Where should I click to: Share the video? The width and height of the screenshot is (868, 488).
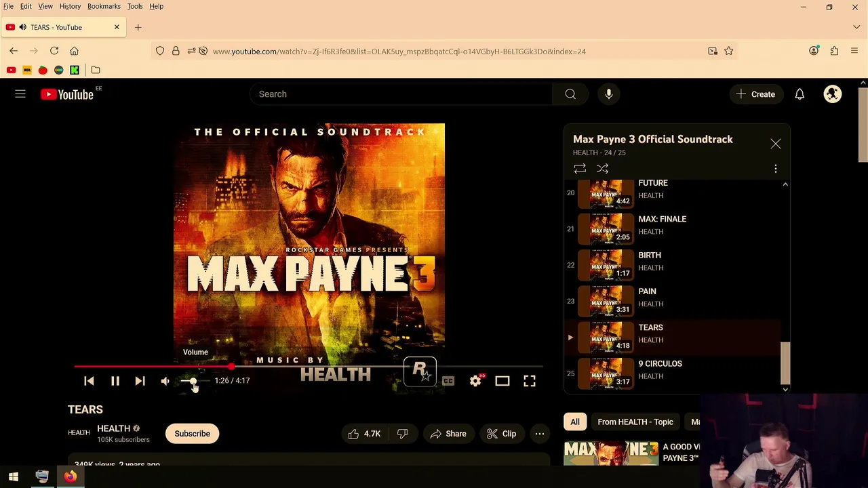click(448, 434)
